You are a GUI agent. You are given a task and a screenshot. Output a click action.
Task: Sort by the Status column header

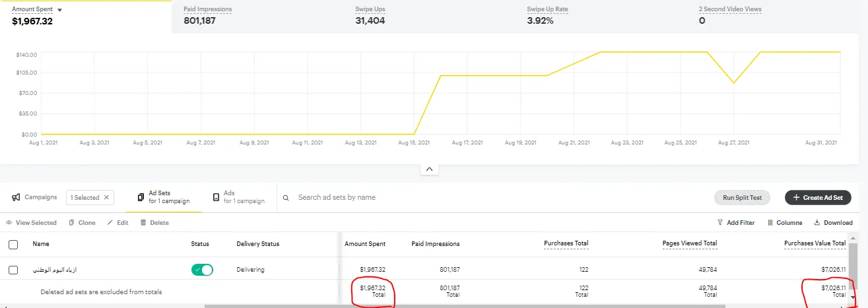tap(200, 244)
